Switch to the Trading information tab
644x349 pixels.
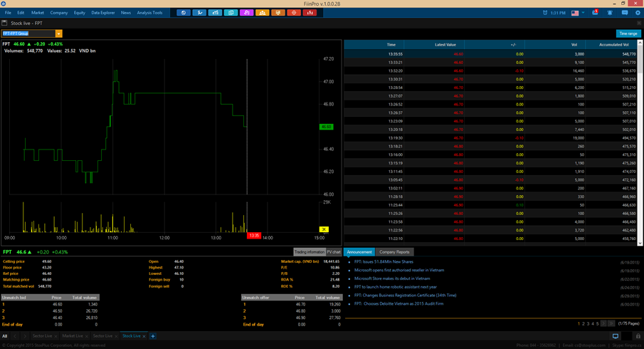pos(310,252)
